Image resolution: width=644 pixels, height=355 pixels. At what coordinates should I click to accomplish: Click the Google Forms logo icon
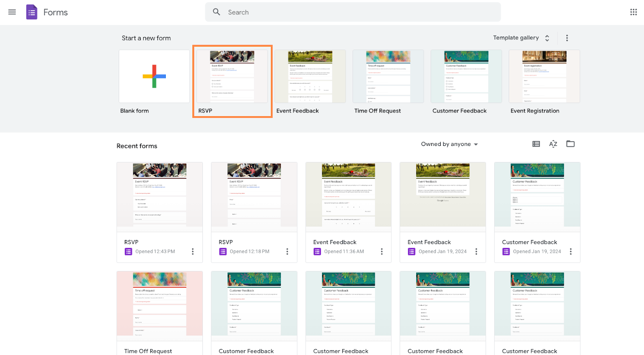[x=32, y=12]
